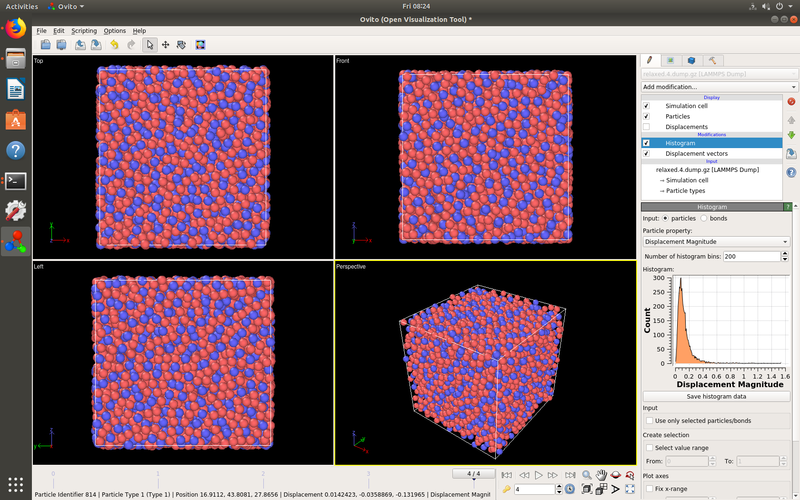The width and height of the screenshot is (800, 500).
Task: Maximize active viewport with arrows icon
Action: pyautogui.click(x=630, y=489)
